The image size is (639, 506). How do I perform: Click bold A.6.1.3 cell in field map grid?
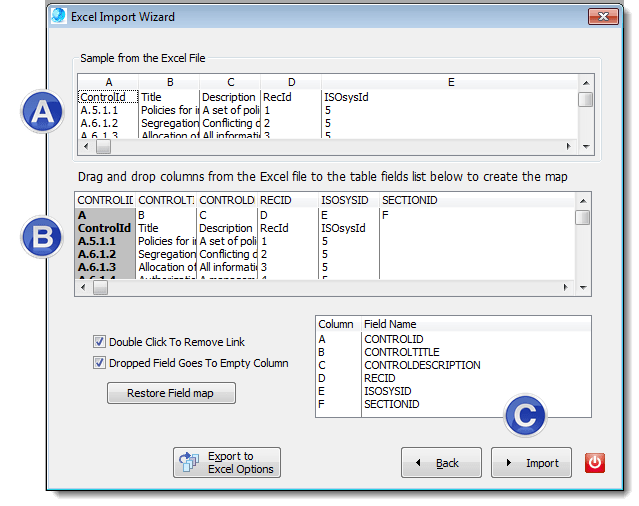pyautogui.click(x=105, y=267)
